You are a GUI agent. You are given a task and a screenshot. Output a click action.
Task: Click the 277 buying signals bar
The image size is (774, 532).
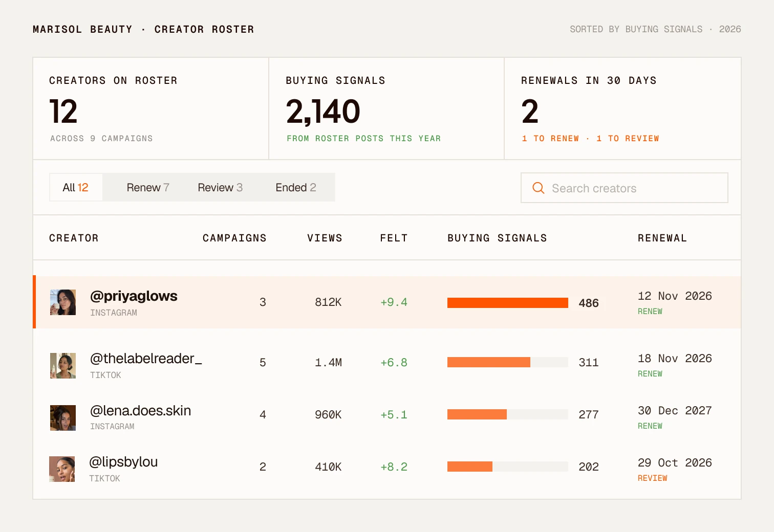tap(508, 414)
